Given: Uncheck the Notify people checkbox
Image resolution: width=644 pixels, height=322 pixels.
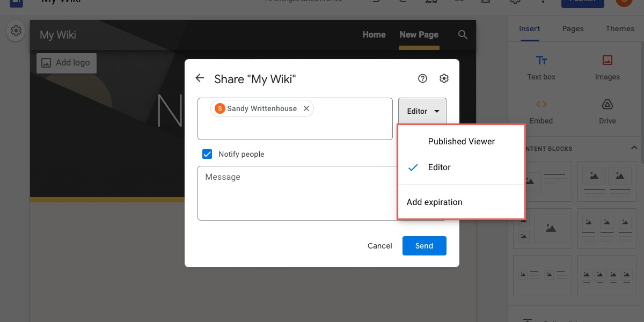Looking at the screenshot, I should [207, 154].
